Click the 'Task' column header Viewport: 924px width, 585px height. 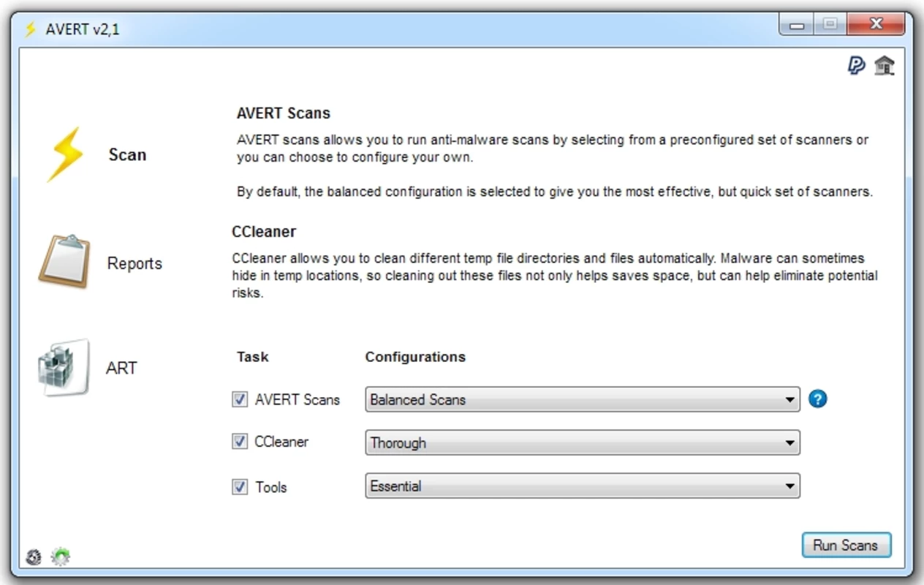tap(253, 357)
